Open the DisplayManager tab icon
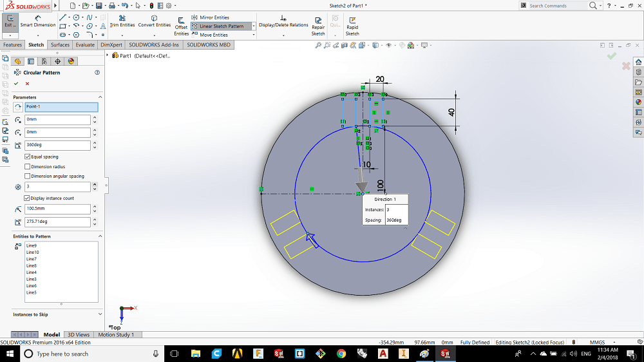644x362 pixels. tap(71, 61)
